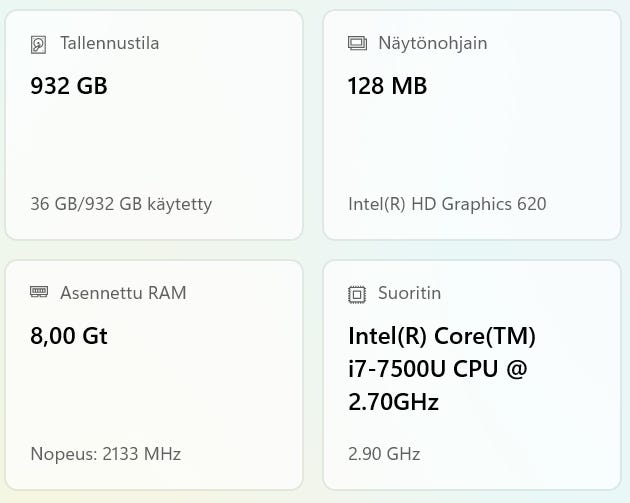Image resolution: width=630 pixels, height=503 pixels.
Task: Click the Intel(R) HD Graphics 620 label
Action: click(x=447, y=204)
